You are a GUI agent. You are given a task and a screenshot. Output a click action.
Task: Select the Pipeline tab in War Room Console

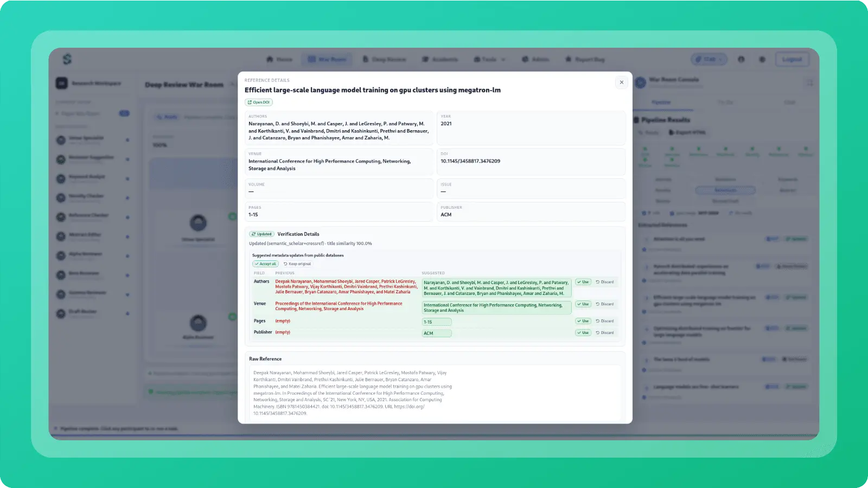point(661,102)
